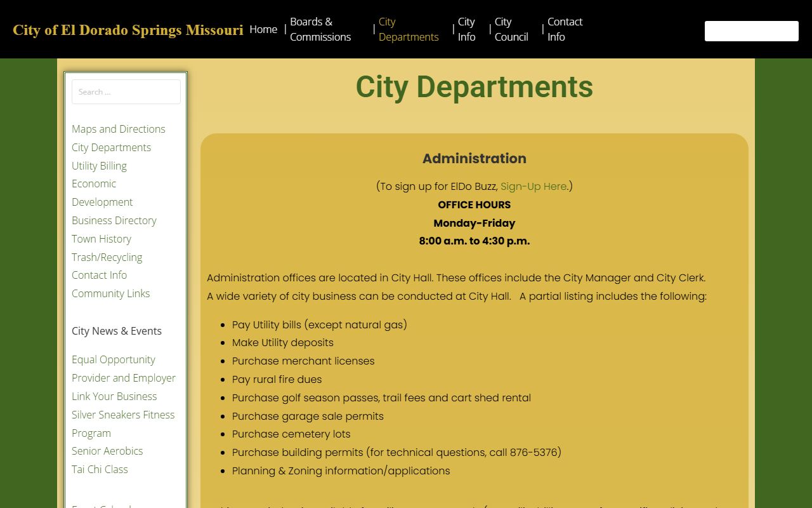The image size is (812, 508).
Task: Click Planning & Zoning information item
Action: pyautogui.click(x=341, y=471)
